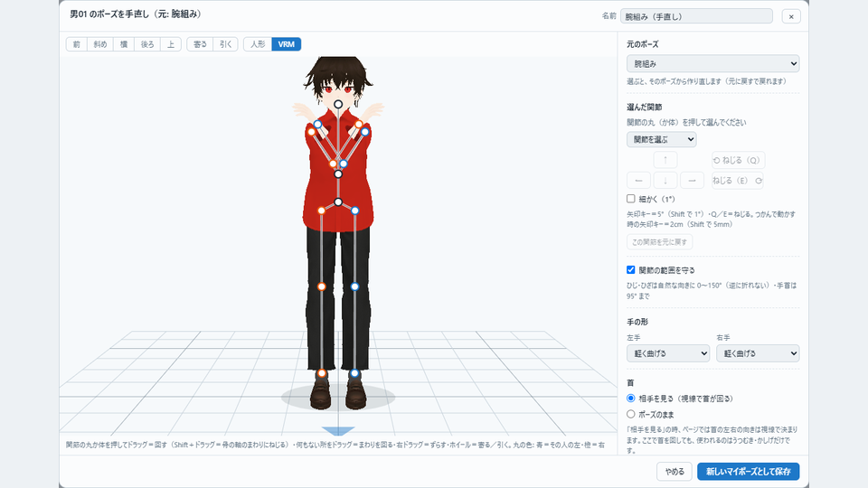Screen dimensions: 868x488
Task: Click the right arrow rotate button
Action: point(692,181)
